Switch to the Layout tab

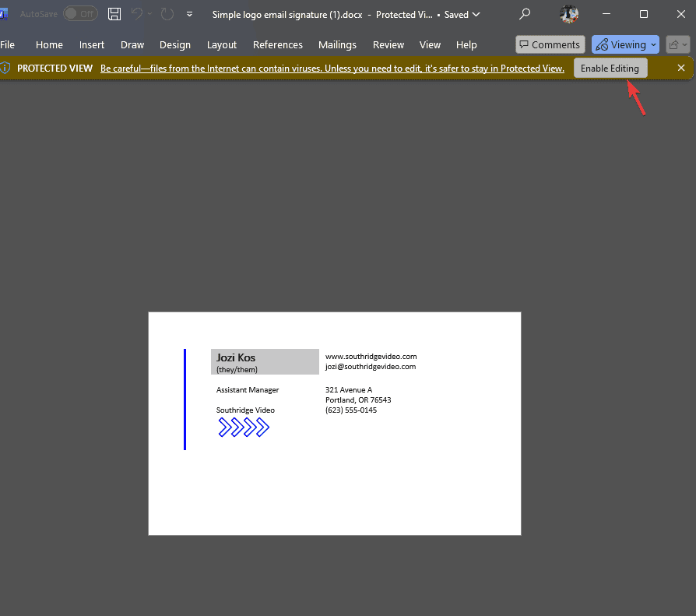(222, 45)
